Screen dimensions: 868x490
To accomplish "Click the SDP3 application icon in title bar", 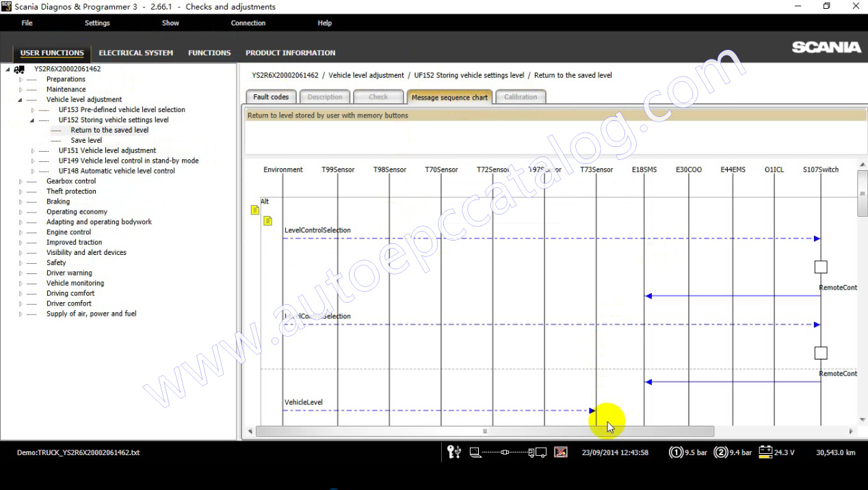I will click(x=6, y=6).
